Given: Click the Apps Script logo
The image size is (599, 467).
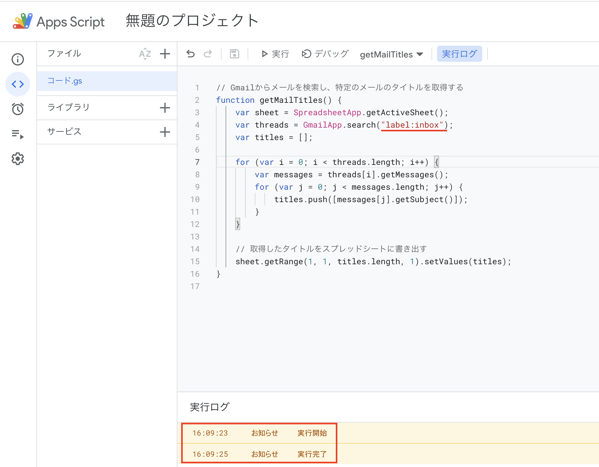Looking at the screenshot, I should (x=58, y=21).
